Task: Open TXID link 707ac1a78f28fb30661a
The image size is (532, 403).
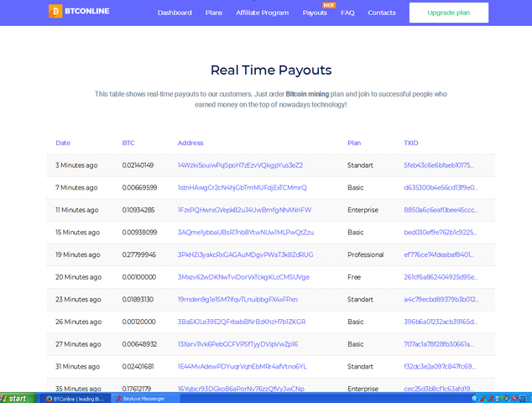Action: coord(438,344)
